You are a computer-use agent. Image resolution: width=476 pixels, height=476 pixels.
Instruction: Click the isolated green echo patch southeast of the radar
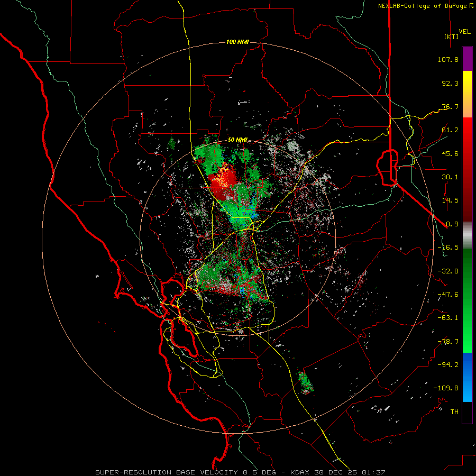[306, 382]
